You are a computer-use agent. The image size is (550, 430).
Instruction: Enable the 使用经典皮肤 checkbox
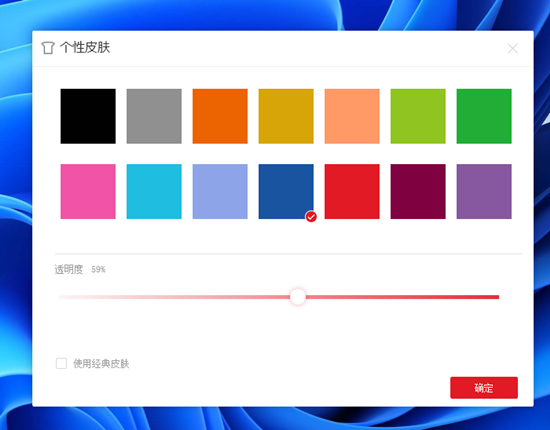click(x=61, y=363)
